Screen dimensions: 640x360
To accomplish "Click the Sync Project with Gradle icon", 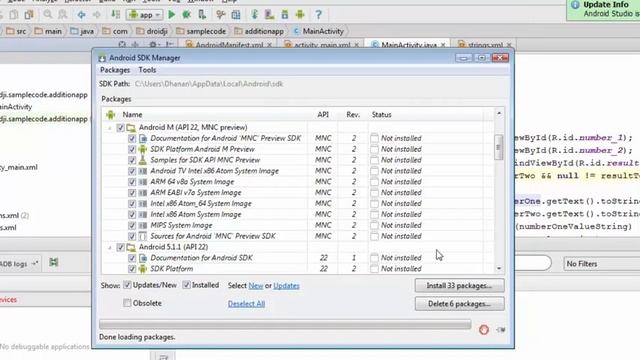I will 254,15.
